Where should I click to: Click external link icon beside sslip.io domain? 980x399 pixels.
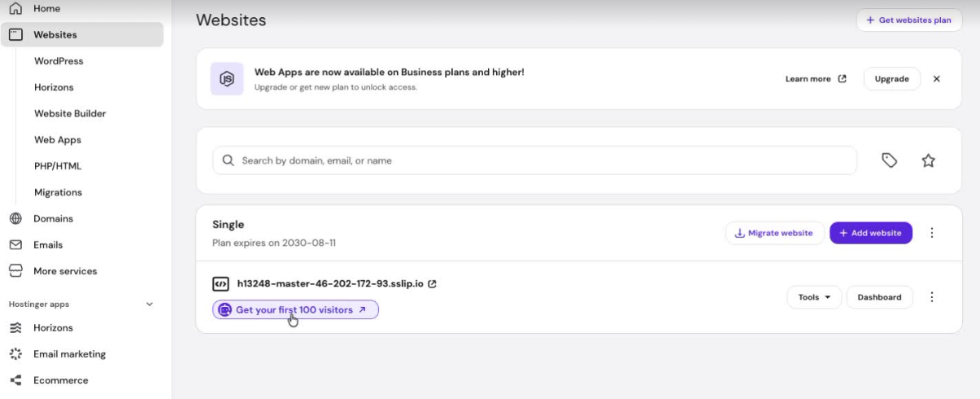432,284
